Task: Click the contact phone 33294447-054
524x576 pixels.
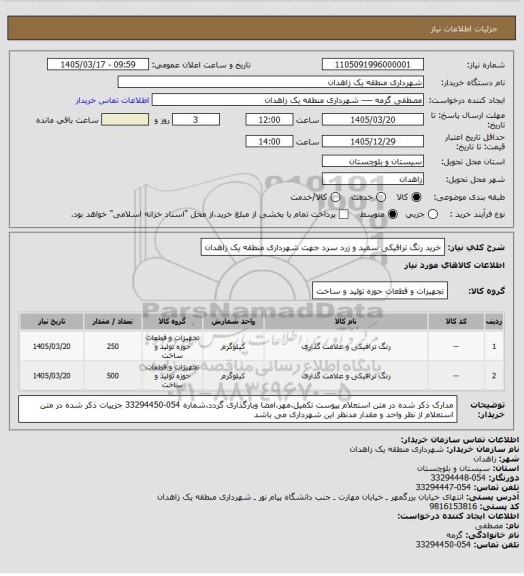Action: pos(443,487)
